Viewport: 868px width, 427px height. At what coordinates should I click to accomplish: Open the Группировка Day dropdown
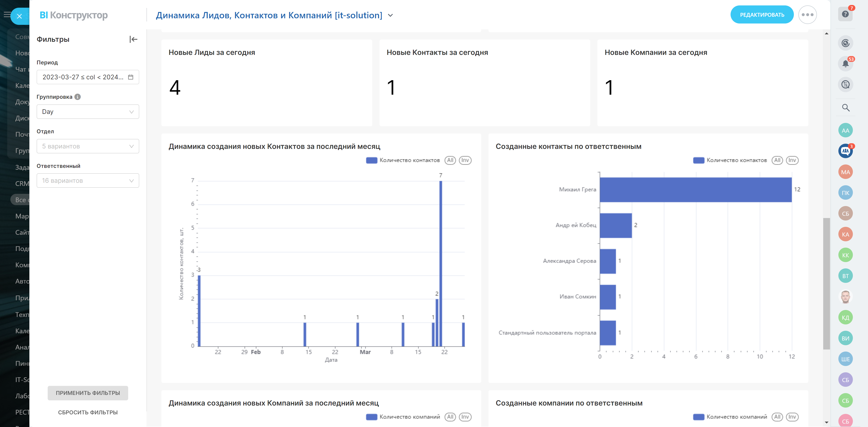click(88, 112)
